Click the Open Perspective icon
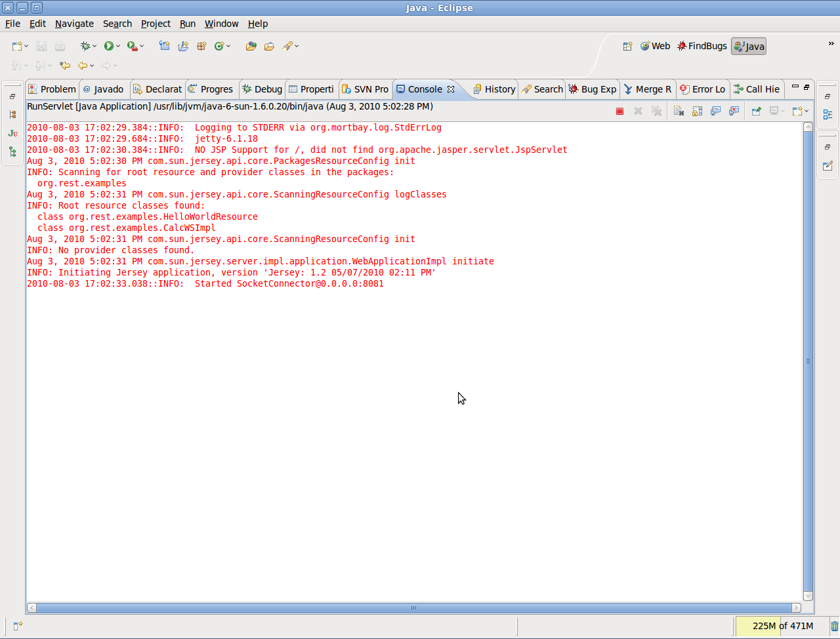 [x=627, y=46]
